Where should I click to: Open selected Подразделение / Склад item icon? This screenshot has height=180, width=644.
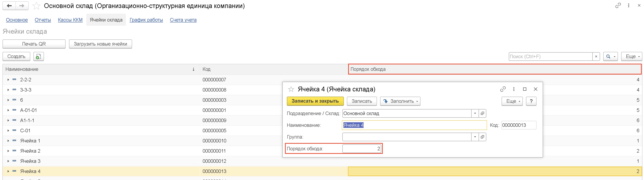click(482, 113)
